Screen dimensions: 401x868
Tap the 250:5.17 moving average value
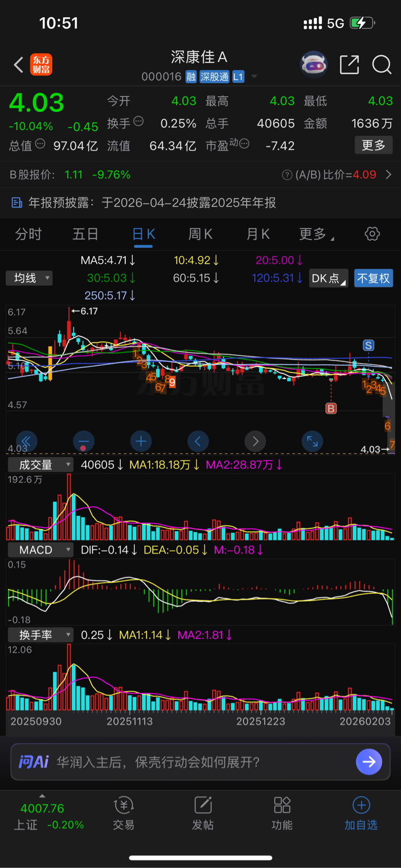[x=110, y=296]
